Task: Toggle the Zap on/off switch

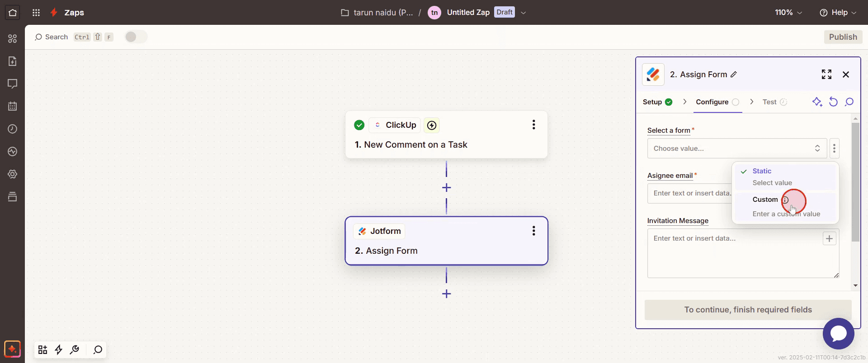Action: (136, 37)
